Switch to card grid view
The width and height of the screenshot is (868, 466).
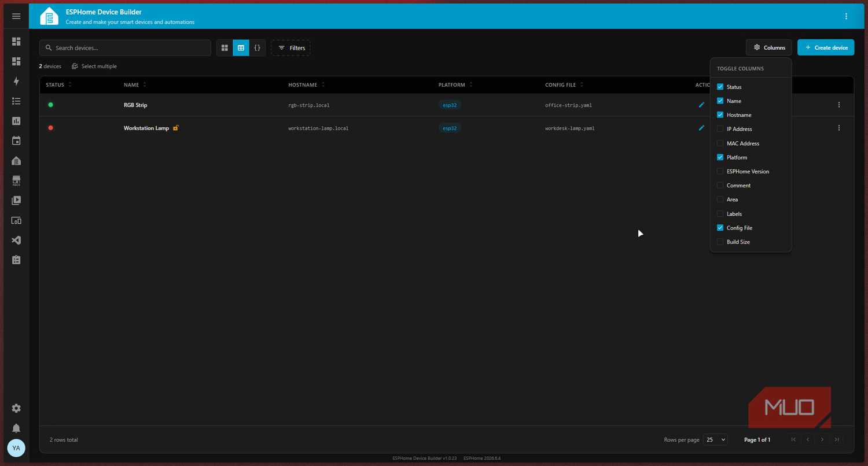pyautogui.click(x=225, y=48)
